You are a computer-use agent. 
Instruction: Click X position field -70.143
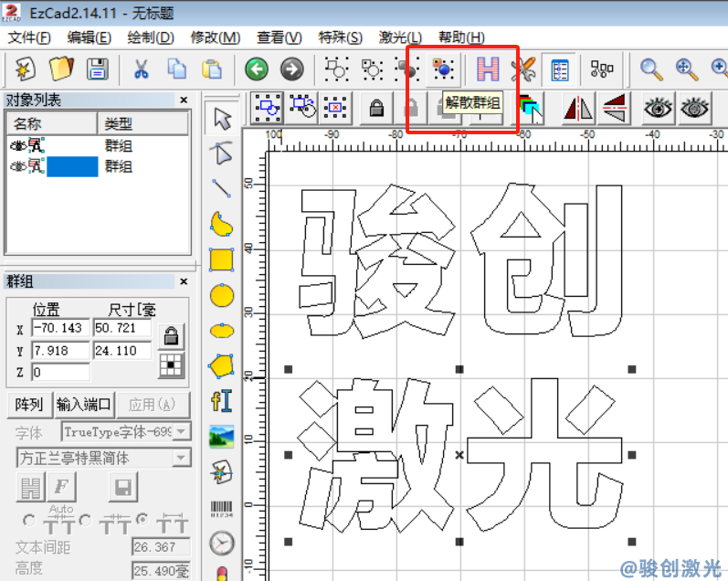(x=60, y=328)
